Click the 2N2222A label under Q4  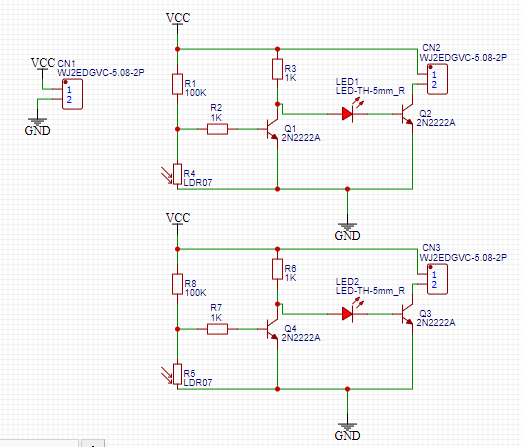301,337
